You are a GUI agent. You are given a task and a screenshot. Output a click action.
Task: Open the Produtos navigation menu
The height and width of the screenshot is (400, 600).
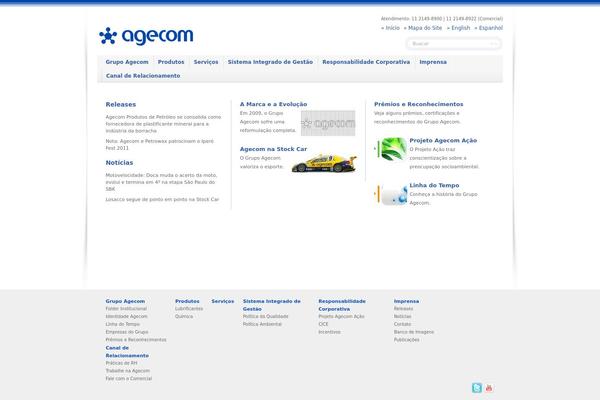click(x=171, y=62)
